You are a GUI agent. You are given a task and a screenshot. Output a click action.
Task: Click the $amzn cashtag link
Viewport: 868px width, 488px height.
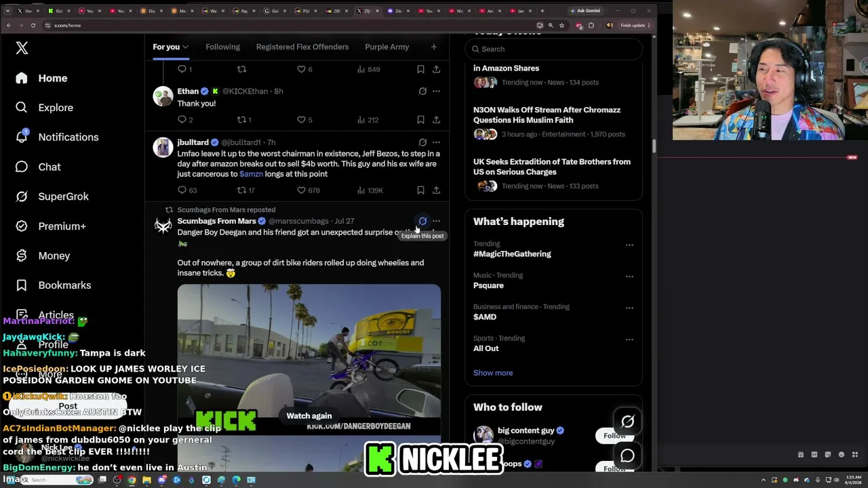pos(251,174)
